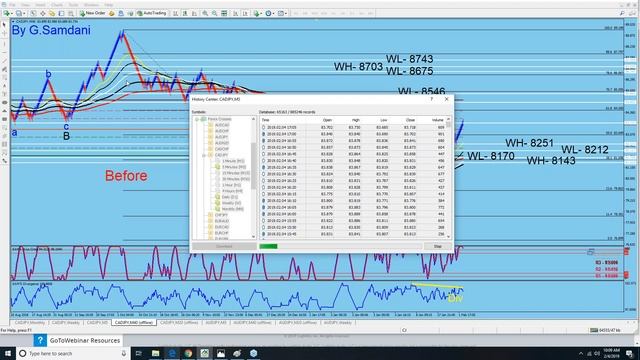Open the Templates dropdown

[282, 13]
